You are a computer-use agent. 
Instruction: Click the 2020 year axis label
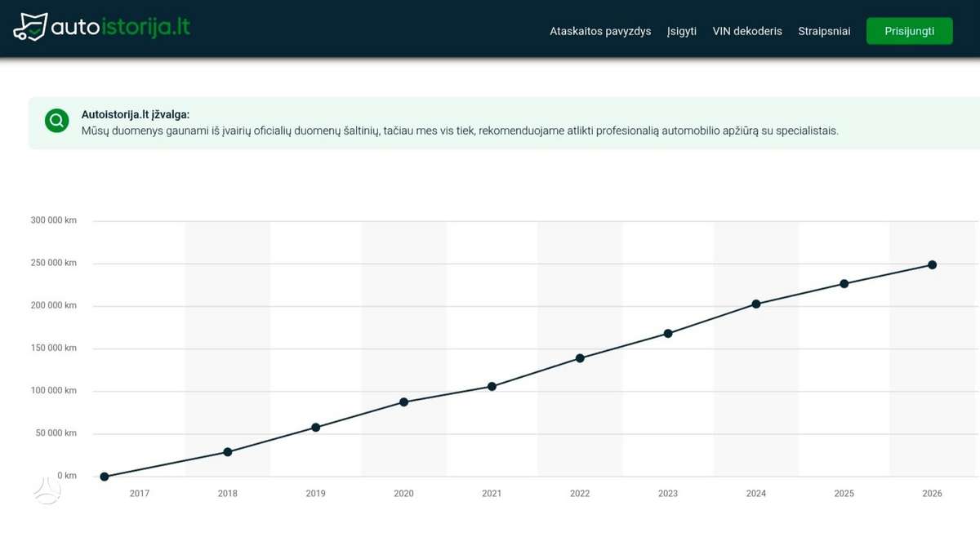click(404, 494)
